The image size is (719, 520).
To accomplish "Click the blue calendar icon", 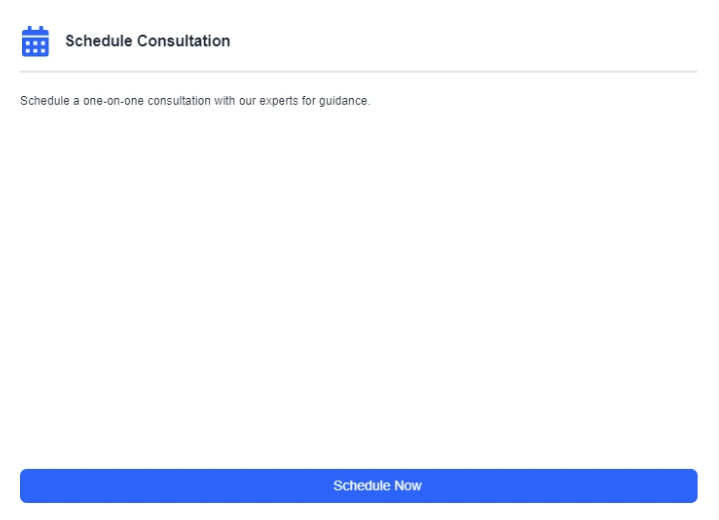I will (35, 42).
